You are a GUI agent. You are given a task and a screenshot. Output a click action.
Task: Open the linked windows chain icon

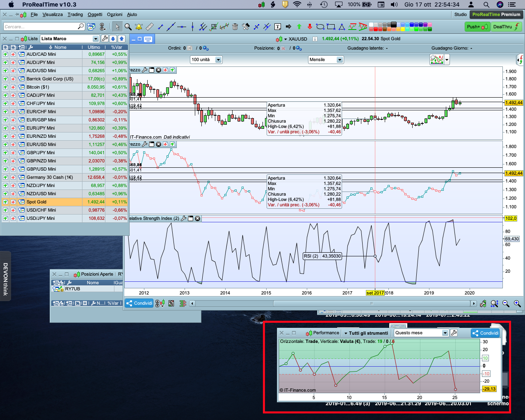pyautogui.click(x=103, y=27)
